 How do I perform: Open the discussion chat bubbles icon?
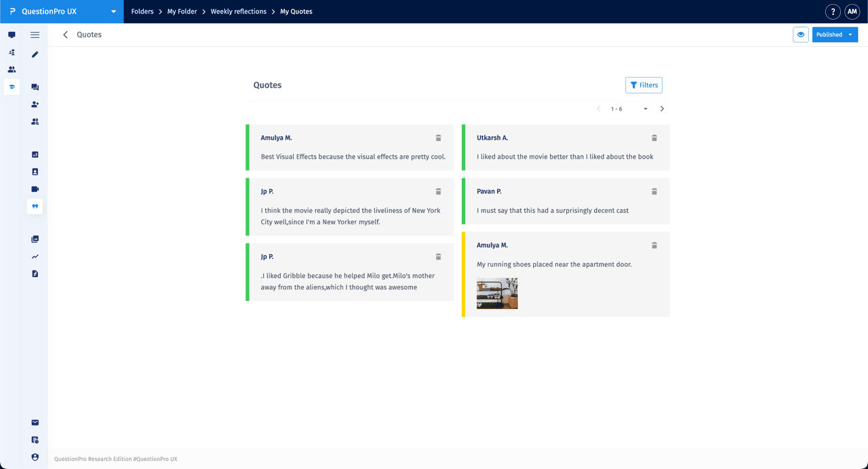[x=35, y=87]
